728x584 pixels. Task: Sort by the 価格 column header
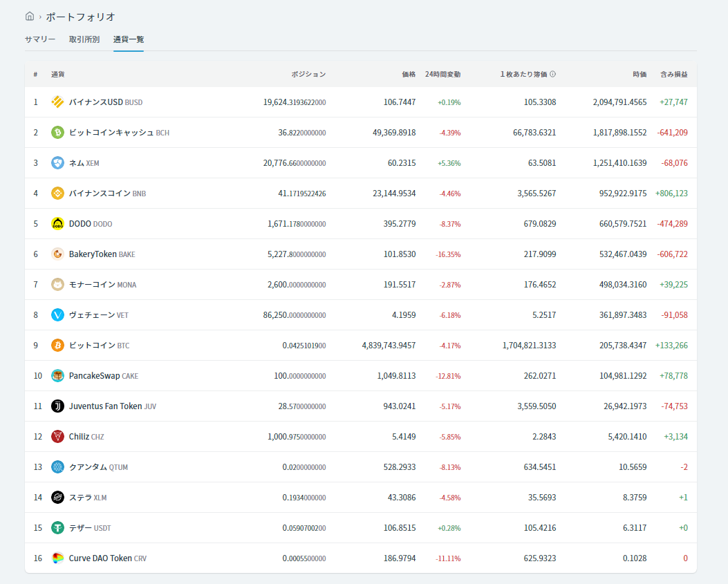(x=409, y=74)
